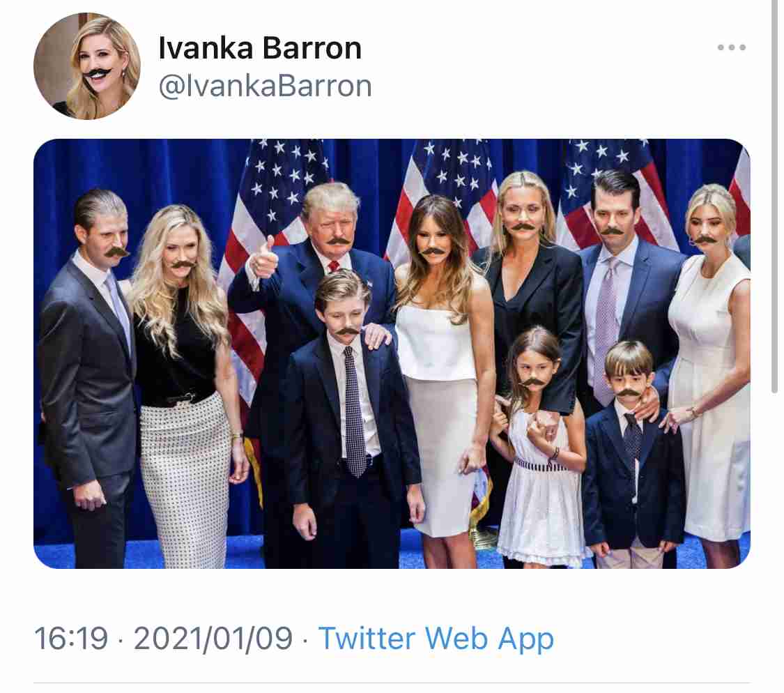Click the @IvankaBarron handle
Screen dimensions: 784x693
tap(265, 86)
